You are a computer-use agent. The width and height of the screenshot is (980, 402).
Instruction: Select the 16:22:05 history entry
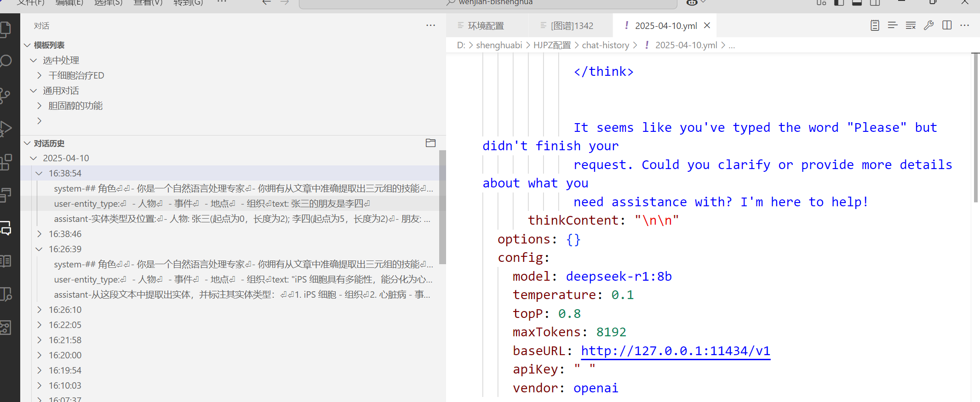coord(65,325)
